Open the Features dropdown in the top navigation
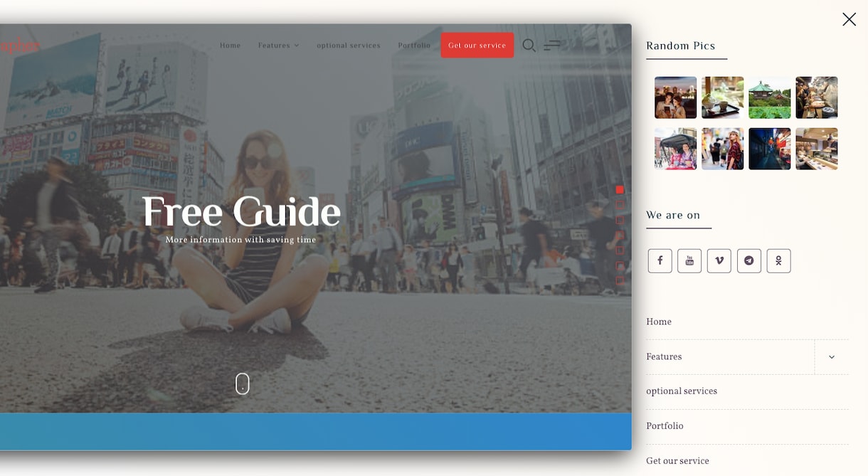The image size is (868, 476). click(278, 46)
